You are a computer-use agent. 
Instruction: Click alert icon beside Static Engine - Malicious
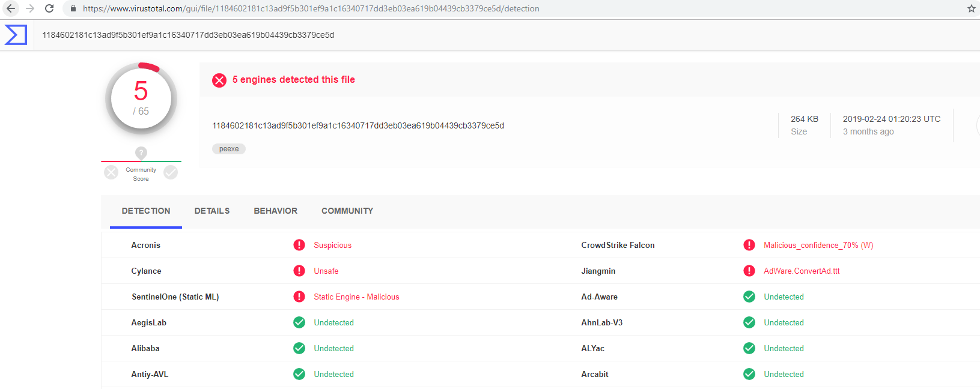pos(299,297)
